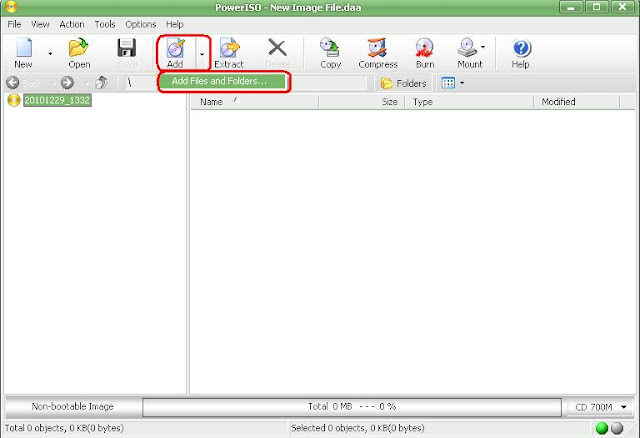The height and width of the screenshot is (438, 640).
Task: Click the Non-bootable Image button
Action: pyautogui.click(x=73, y=407)
